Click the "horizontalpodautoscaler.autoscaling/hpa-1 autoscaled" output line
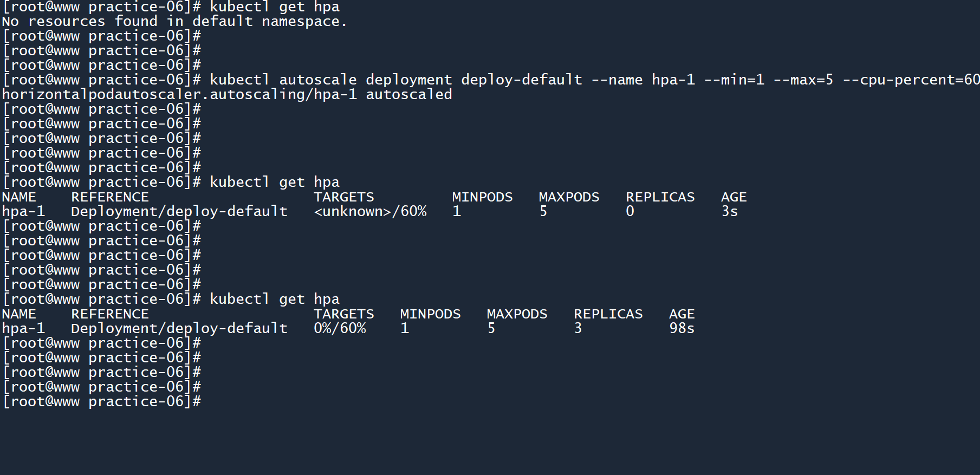This screenshot has height=475, width=980. pos(227,95)
